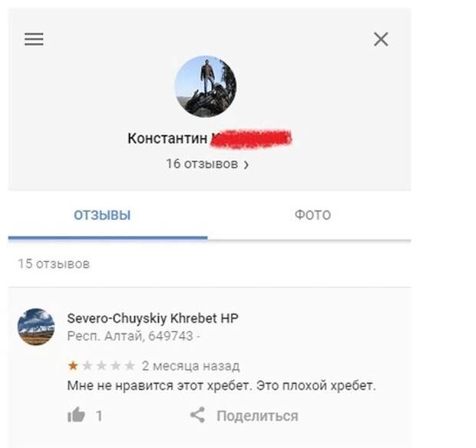The width and height of the screenshot is (476, 448).
Task: Click the fifth gray rating star
Action: point(130,365)
